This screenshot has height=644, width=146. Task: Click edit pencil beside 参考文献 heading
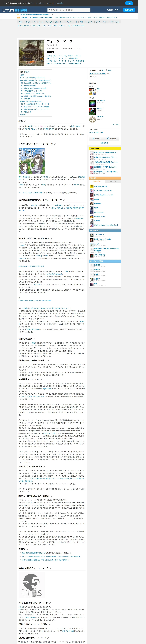[28, 549]
